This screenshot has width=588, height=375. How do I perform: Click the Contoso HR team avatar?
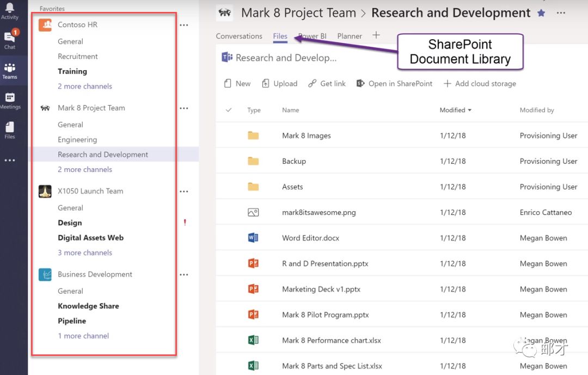pyautogui.click(x=45, y=25)
